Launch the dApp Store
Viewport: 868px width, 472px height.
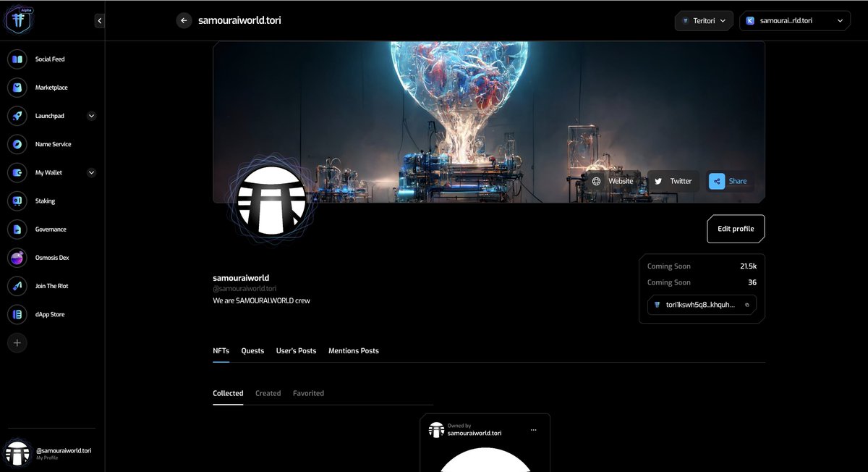(x=17, y=314)
